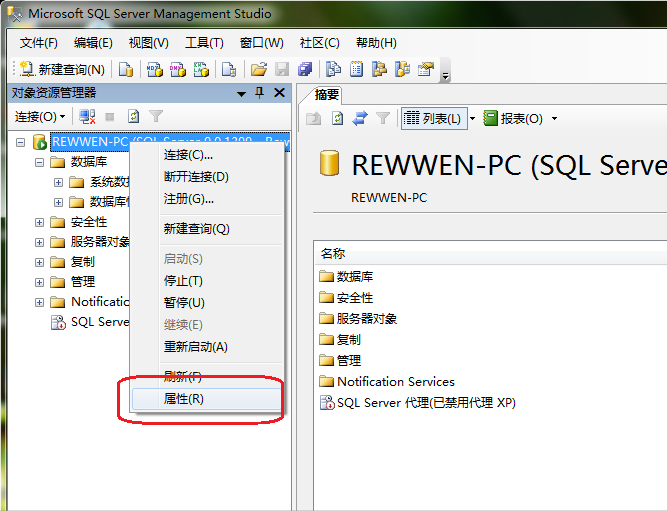Start a new XMLA query

tap(201, 69)
